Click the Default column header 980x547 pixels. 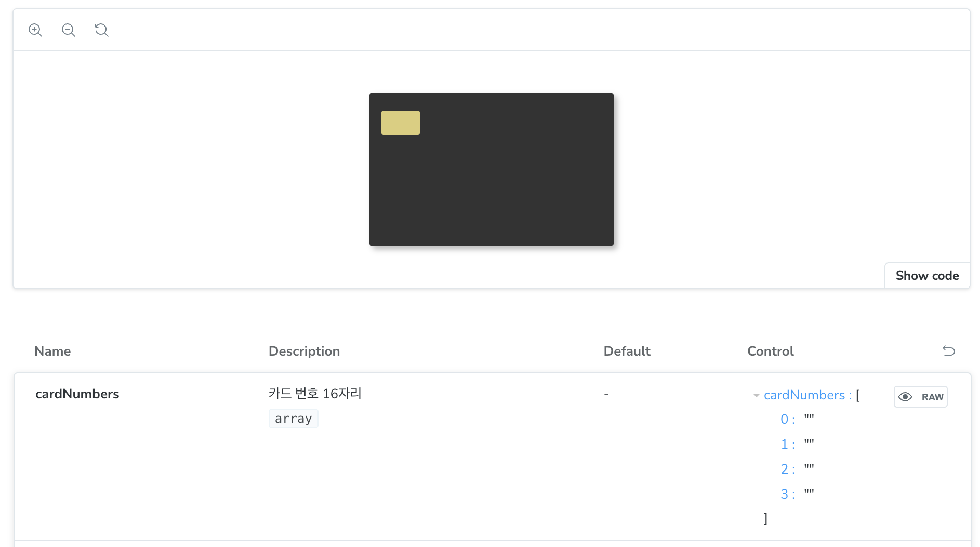(x=627, y=351)
